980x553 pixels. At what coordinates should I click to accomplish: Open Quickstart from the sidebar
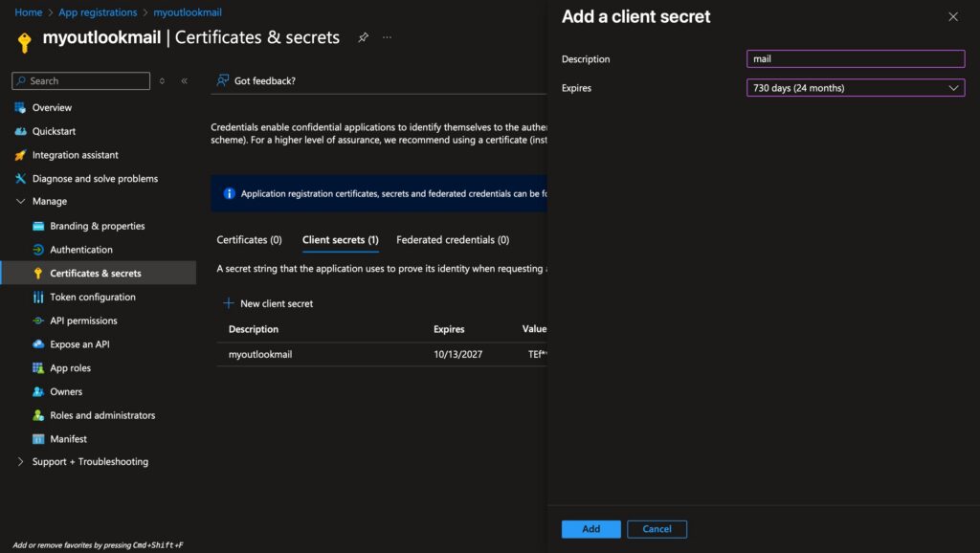[54, 131]
